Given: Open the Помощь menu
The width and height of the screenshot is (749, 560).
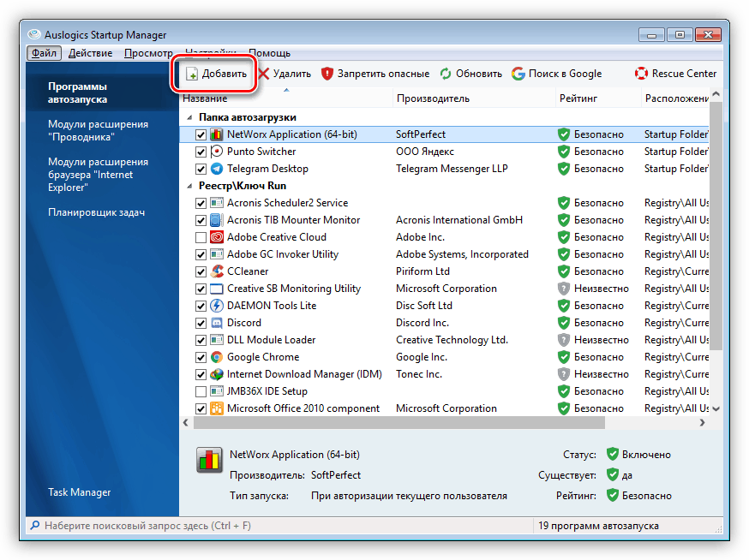Looking at the screenshot, I should coord(269,53).
